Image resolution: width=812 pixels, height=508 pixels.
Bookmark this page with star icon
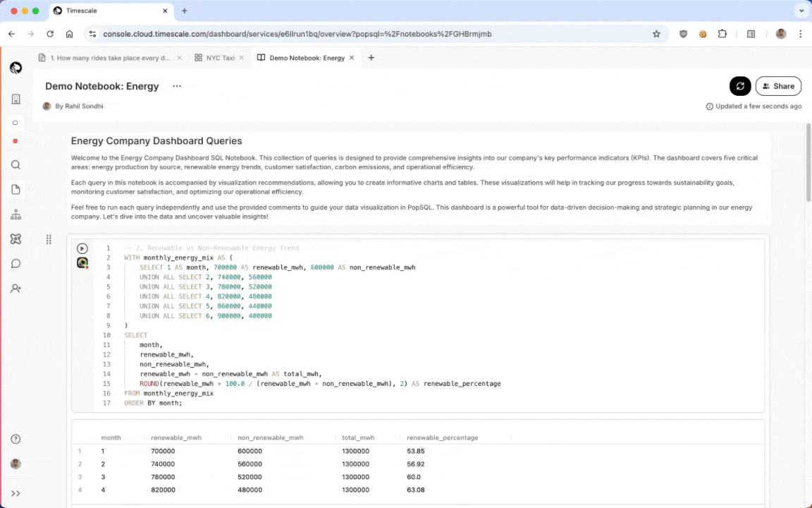click(656, 34)
